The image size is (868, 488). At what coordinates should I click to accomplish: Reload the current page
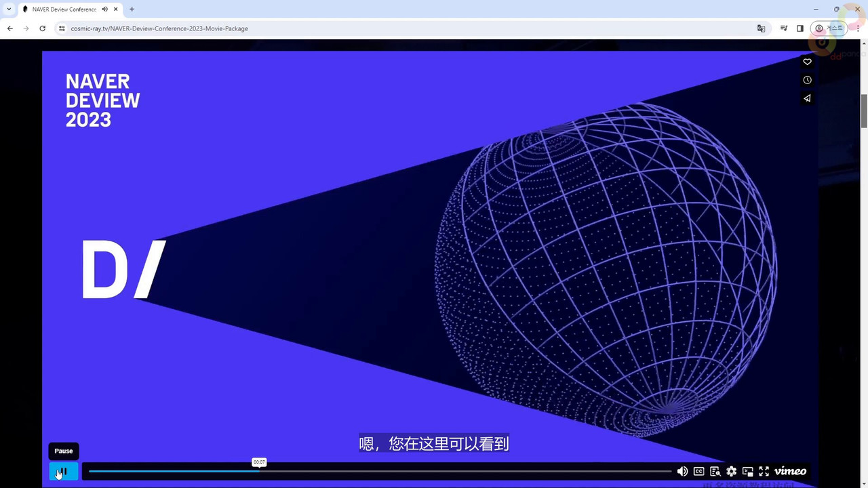(x=42, y=28)
